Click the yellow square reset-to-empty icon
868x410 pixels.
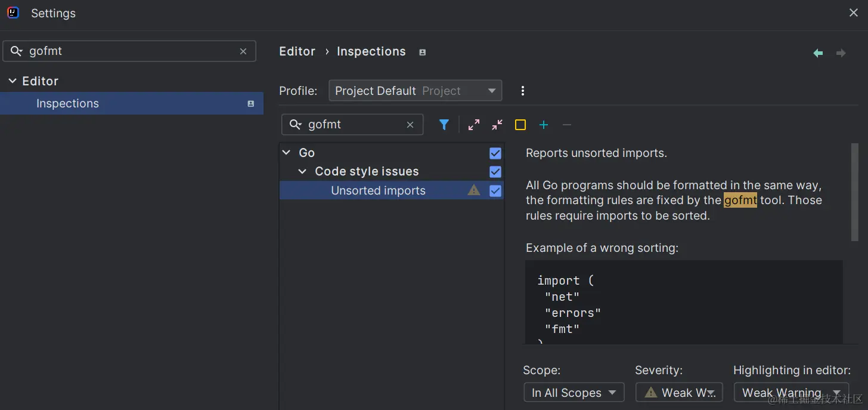point(520,125)
